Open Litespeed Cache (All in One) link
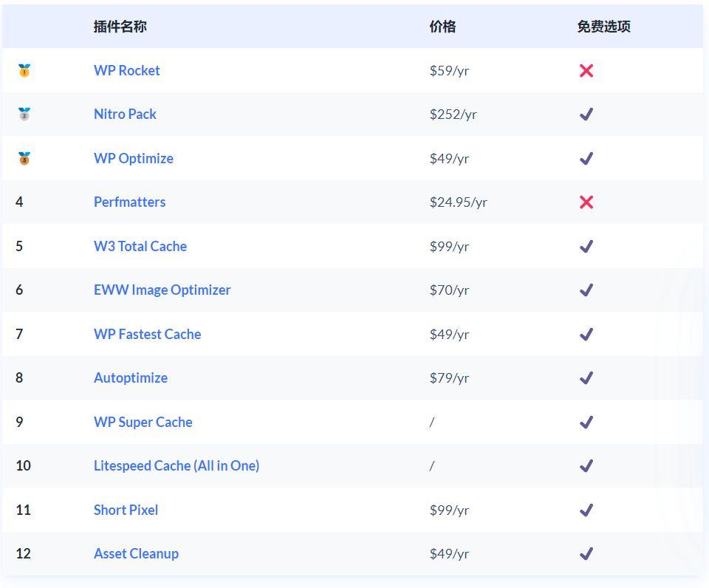 (177, 465)
